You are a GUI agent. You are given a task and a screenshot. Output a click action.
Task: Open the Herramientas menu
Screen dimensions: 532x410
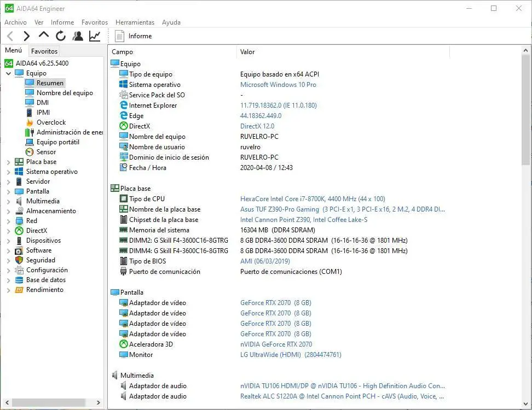click(135, 22)
